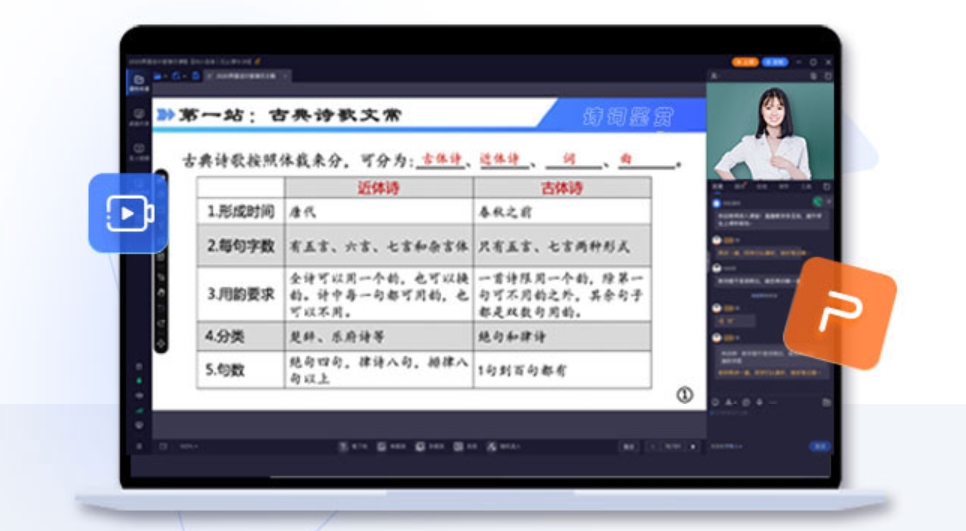Click the button left of the page navigation arrows
Image resolution: width=966 pixels, height=531 pixels.
point(628,447)
